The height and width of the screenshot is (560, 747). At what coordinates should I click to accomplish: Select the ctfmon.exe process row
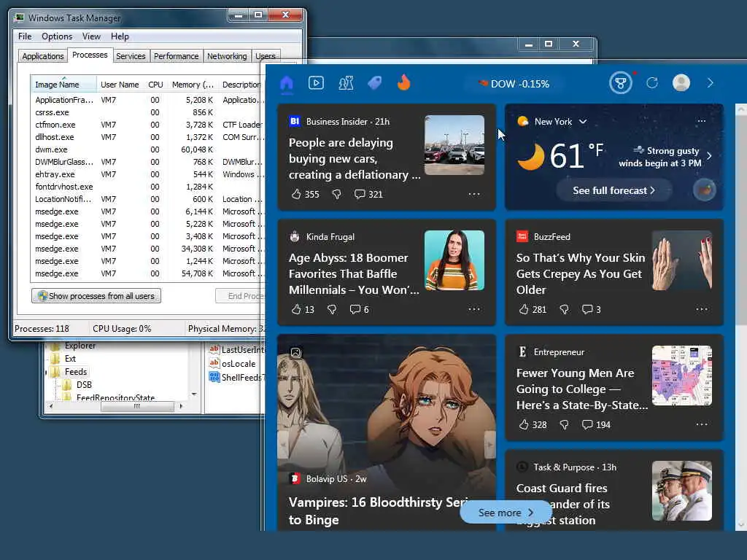pos(147,125)
